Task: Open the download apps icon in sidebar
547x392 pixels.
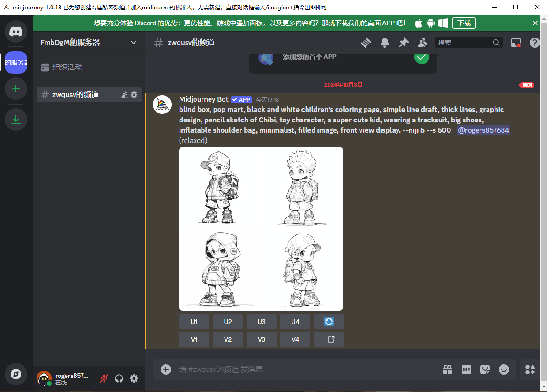Action: [x=15, y=120]
